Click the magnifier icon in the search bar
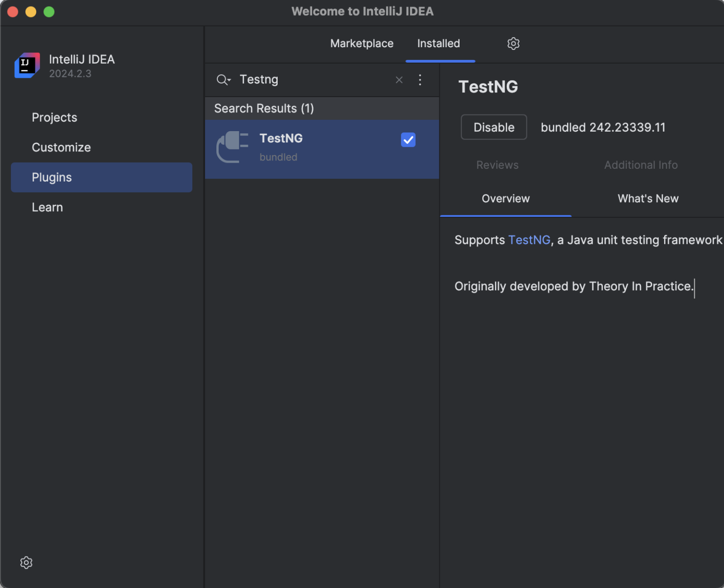The image size is (724, 588). click(221, 80)
